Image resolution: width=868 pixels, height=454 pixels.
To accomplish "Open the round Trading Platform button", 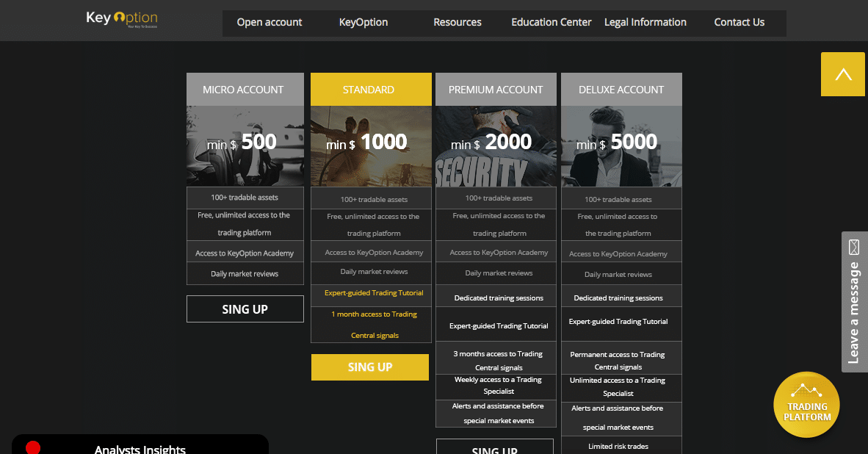I will click(806, 405).
